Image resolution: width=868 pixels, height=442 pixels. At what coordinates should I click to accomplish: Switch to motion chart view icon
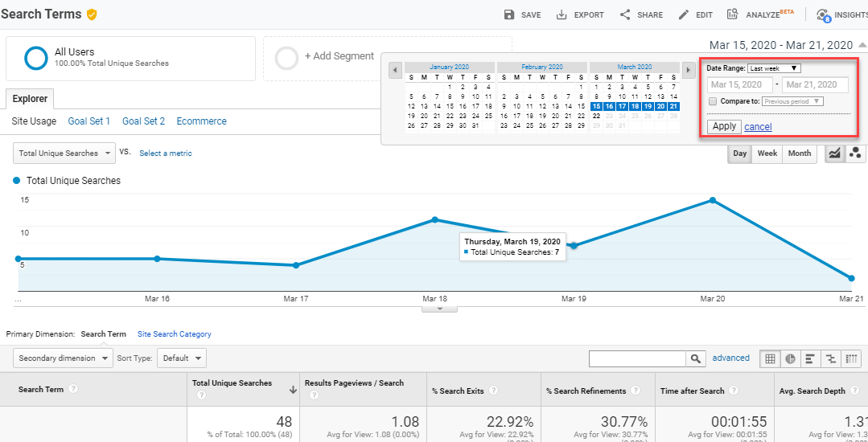click(855, 153)
